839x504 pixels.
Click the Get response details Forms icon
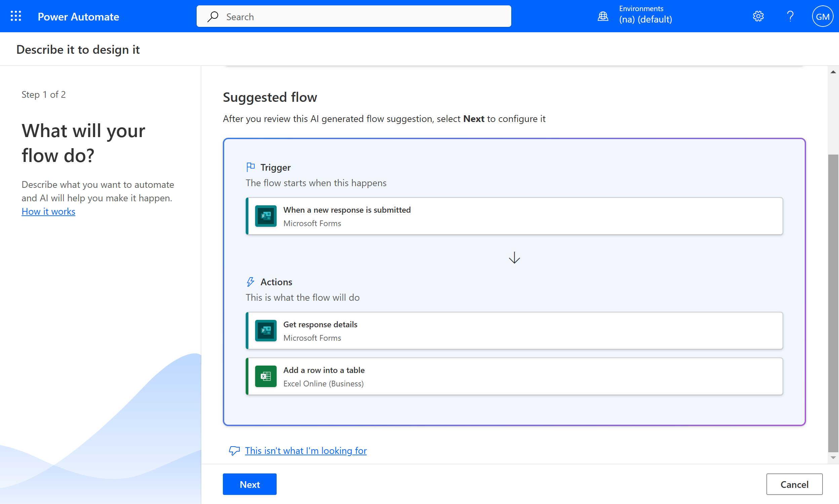point(266,330)
